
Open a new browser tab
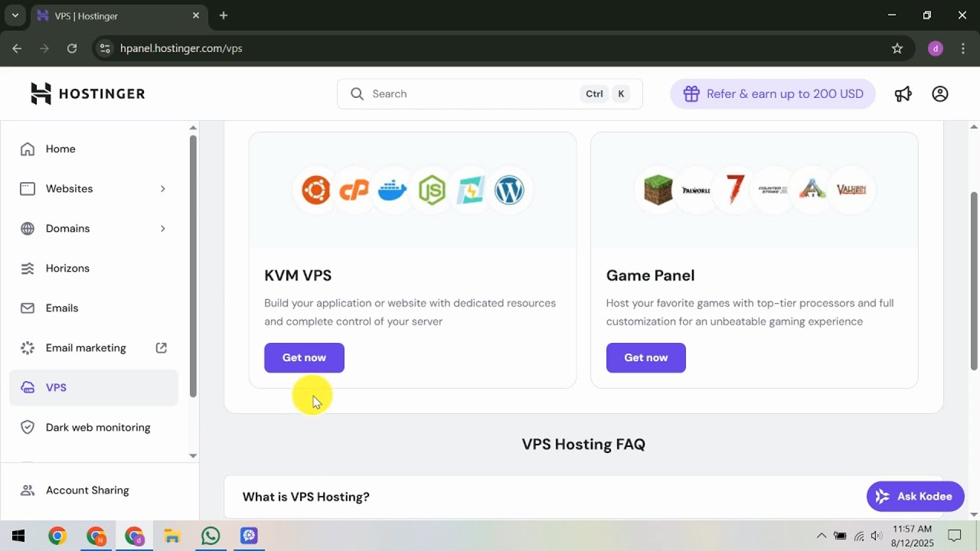[224, 15]
